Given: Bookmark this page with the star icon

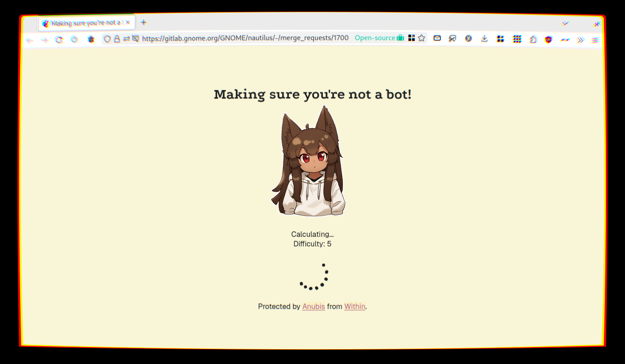Looking at the screenshot, I should click(x=422, y=38).
